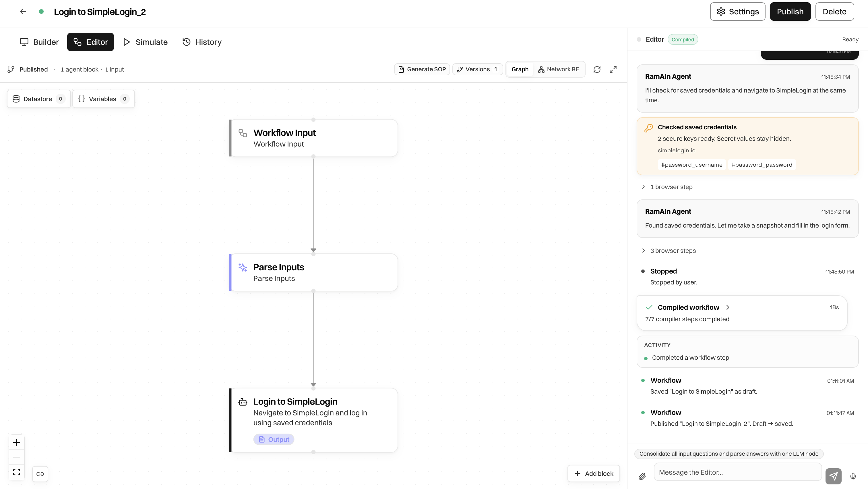868x489 pixels.
Task: Switch to Network RE view
Action: (559, 69)
